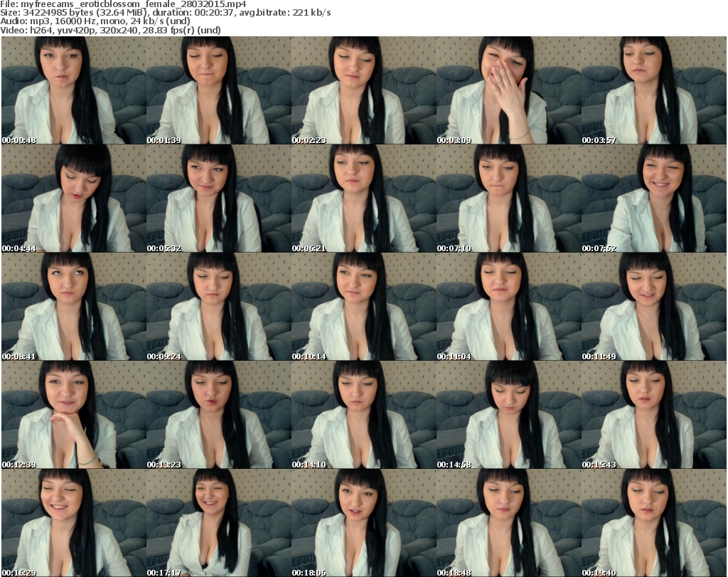Viewport: 728px width, 577px height.
Task: Choose the thumbnail stamped 00:07:52
Action: (x=654, y=198)
